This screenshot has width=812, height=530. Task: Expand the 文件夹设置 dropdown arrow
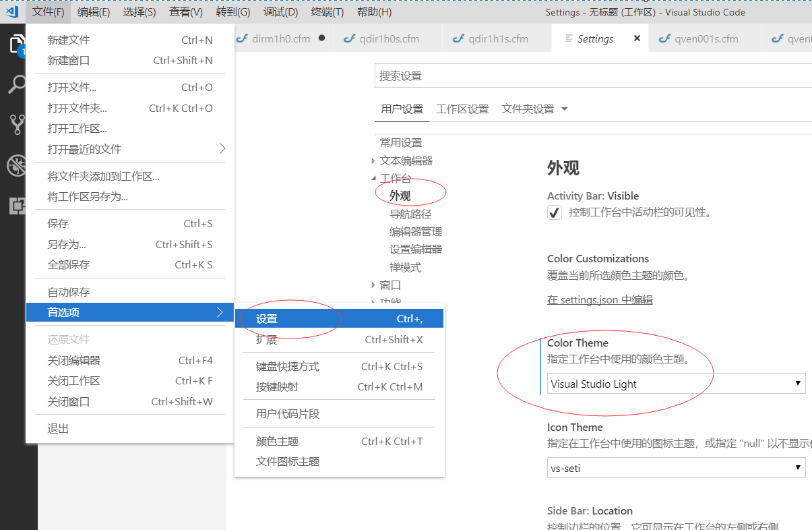pyautogui.click(x=564, y=109)
